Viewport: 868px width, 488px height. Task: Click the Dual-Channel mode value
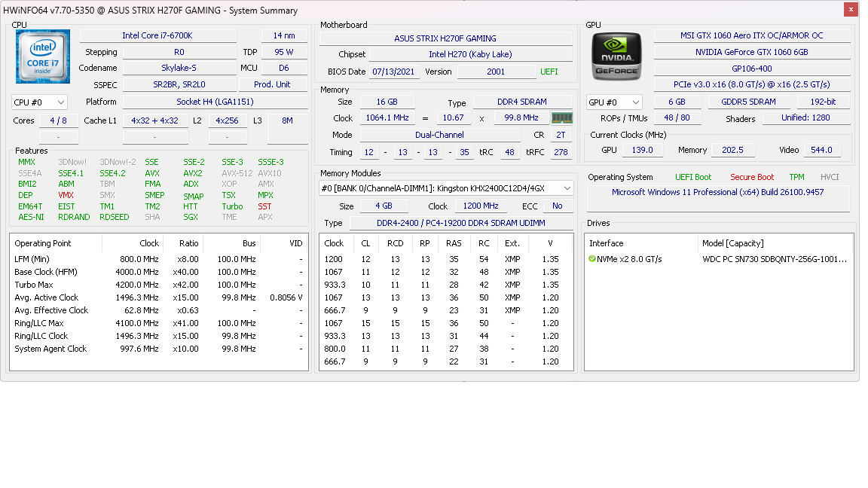point(439,135)
